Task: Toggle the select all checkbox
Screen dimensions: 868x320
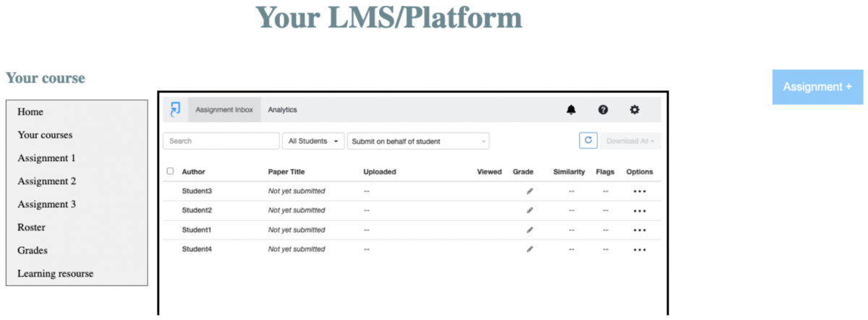Action: (170, 171)
